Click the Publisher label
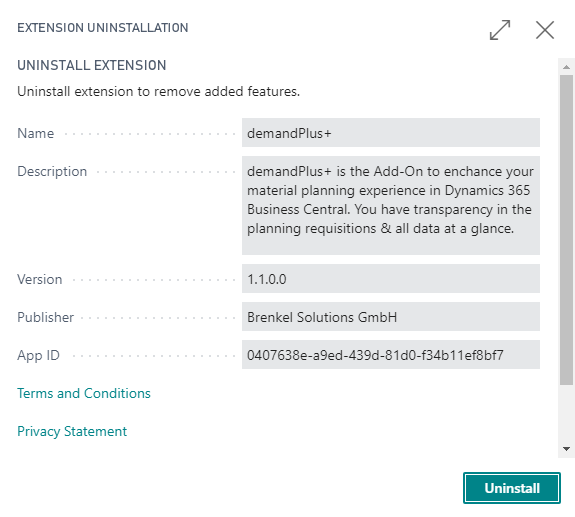575x517 pixels. 45,317
